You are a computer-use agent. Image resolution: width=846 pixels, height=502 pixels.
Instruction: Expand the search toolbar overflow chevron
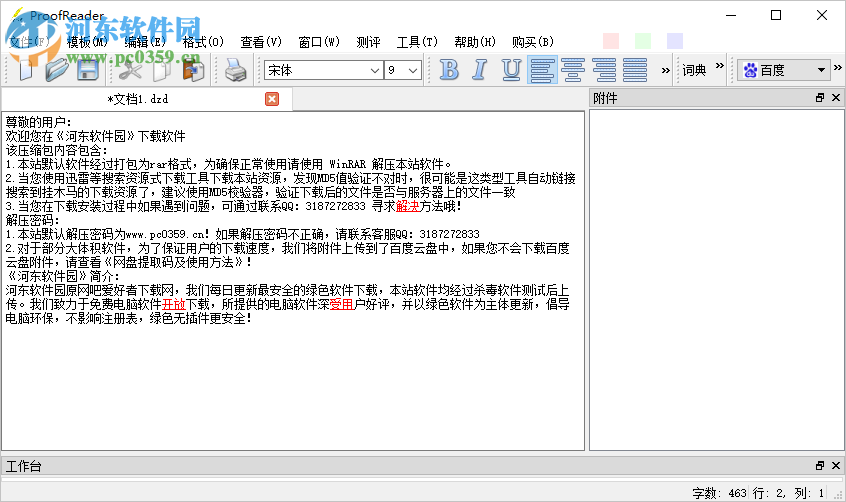(x=837, y=67)
